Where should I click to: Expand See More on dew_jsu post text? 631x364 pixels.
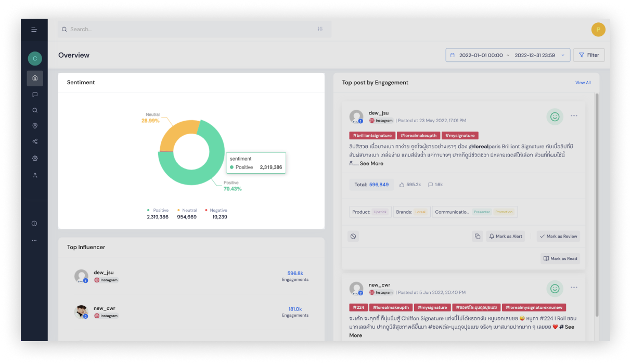(x=371, y=163)
